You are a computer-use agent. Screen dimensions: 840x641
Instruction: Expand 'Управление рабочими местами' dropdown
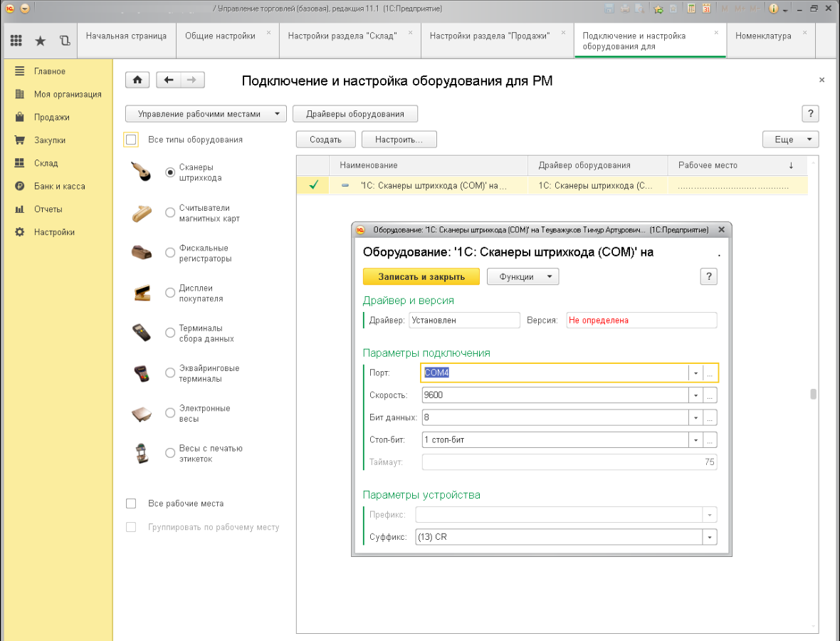click(206, 114)
